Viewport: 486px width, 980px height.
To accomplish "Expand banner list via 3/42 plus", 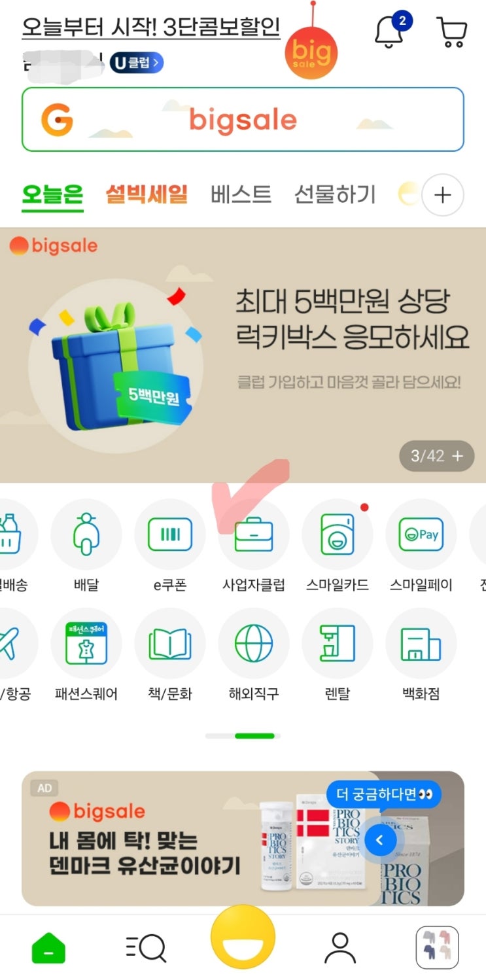I will pyautogui.click(x=437, y=456).
